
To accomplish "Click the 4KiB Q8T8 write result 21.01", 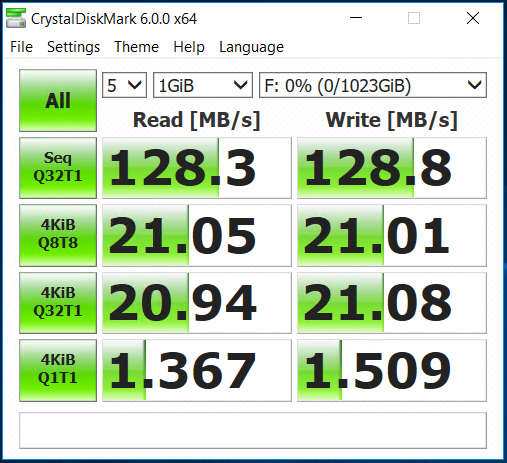I will (392, 235).
